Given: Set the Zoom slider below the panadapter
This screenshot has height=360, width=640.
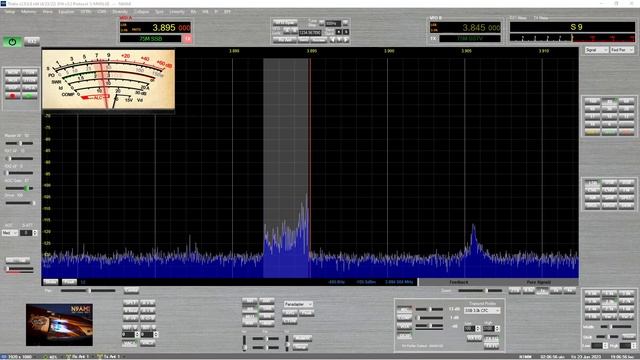Looking at the screenshot, I should tap(480, 291).
